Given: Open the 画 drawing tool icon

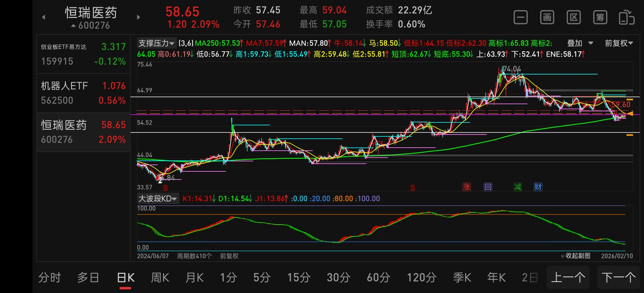Looking at the screenshot, I should pos(547,17).
